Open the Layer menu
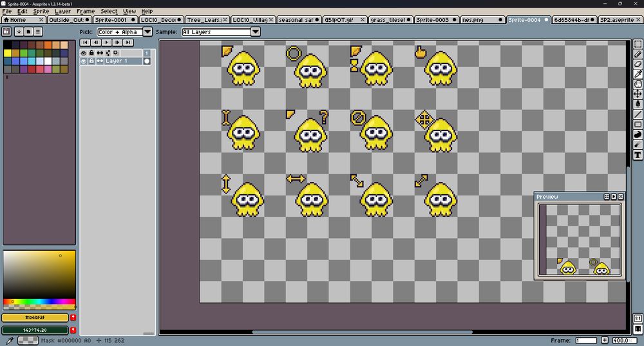 point(63,11)
